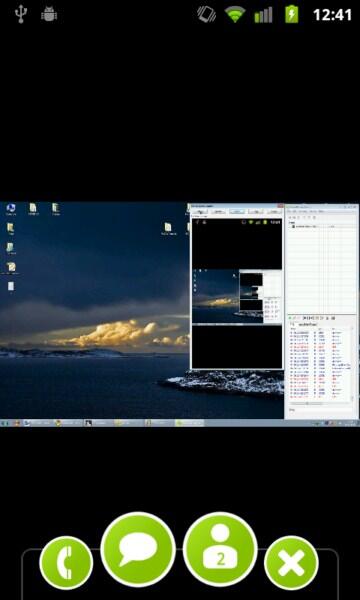Tap the USB connection icon in status bar
360x600 pixels.
click(21, 14)
